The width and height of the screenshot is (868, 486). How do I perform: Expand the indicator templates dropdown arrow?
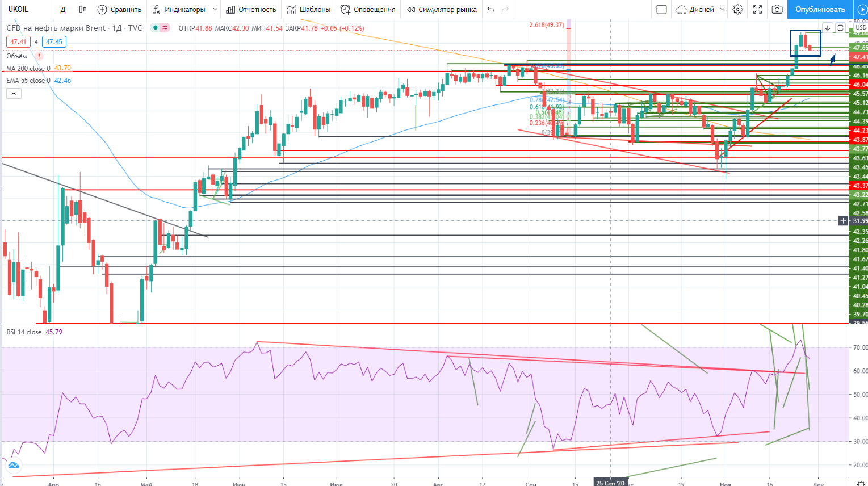(215, 9)
